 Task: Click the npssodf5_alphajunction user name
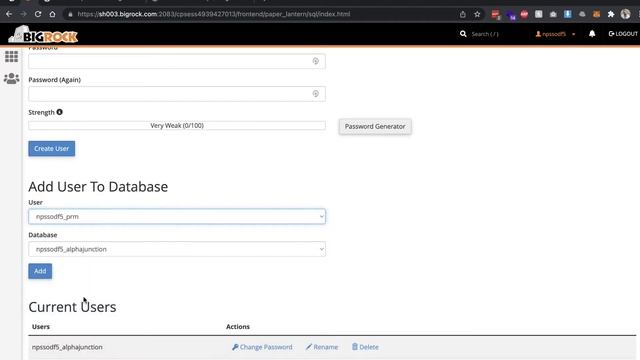[x=67, y=347]
